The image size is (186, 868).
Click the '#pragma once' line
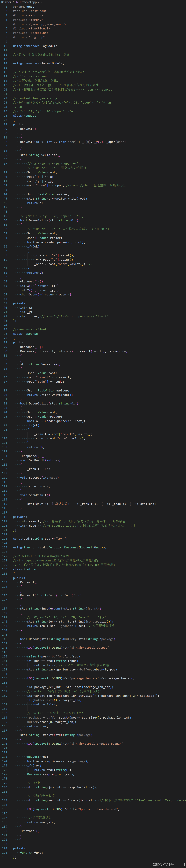tap(24, 7)
